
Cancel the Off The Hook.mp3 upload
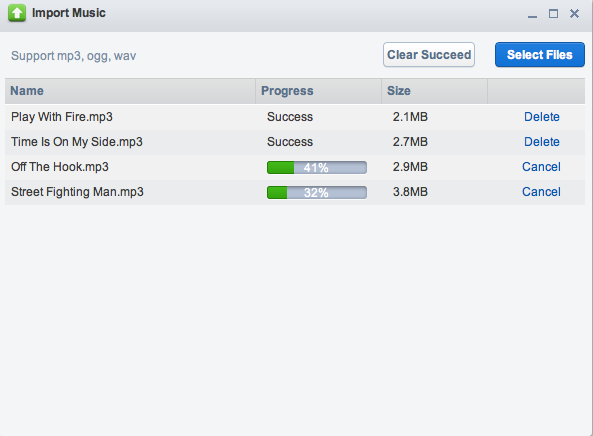[x=541, y=167]
